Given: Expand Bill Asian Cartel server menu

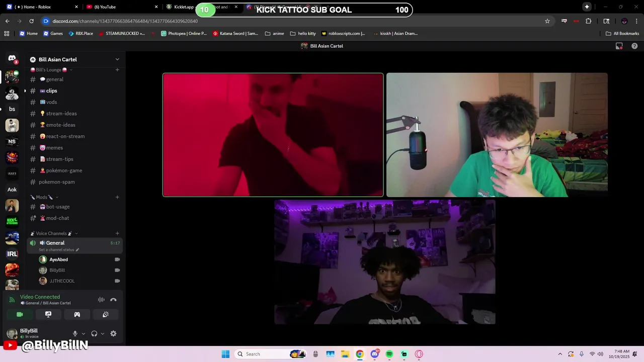Looking at the screenshot, I should [117, 59].
